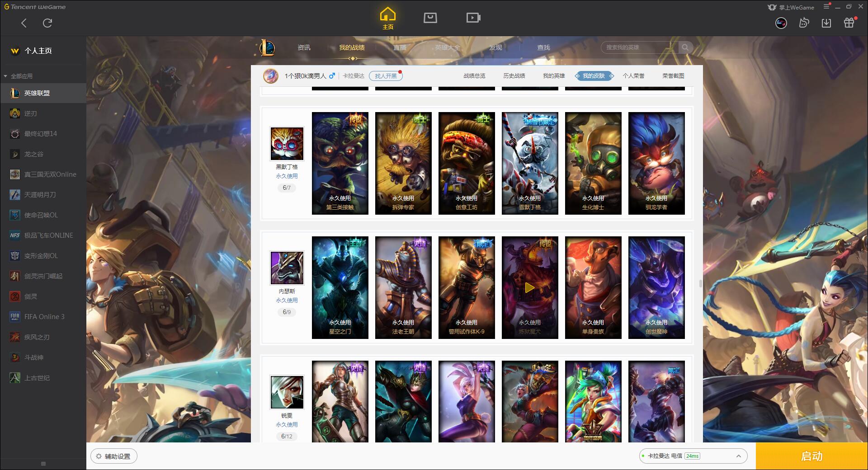Play the 炼狱魔犬 skin video
This screenshot has height=470, width=868.
[530, 287]
